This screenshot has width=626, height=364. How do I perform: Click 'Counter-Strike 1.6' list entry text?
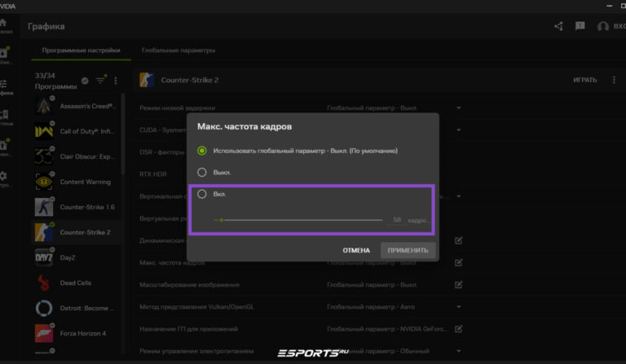coord(87,207)
